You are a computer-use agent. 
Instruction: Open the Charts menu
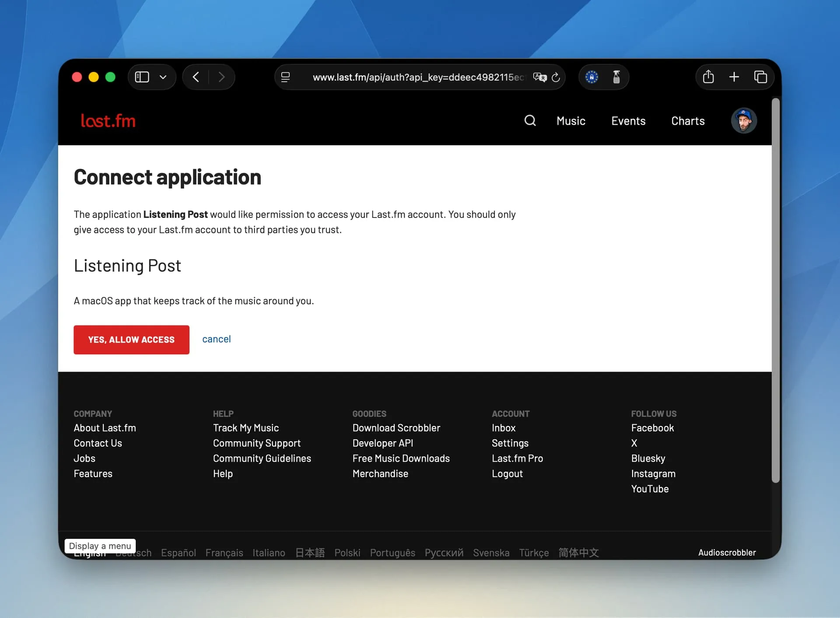click(688, 121)
